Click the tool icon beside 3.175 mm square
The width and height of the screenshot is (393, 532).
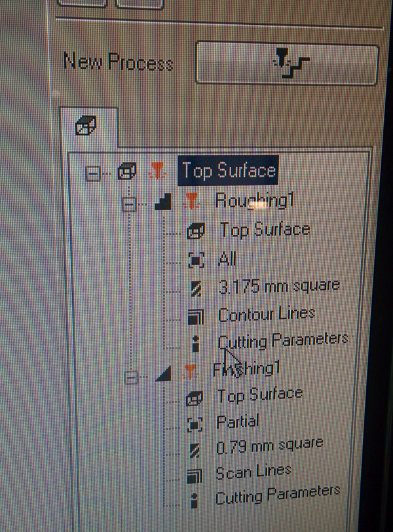pos(196,289)
